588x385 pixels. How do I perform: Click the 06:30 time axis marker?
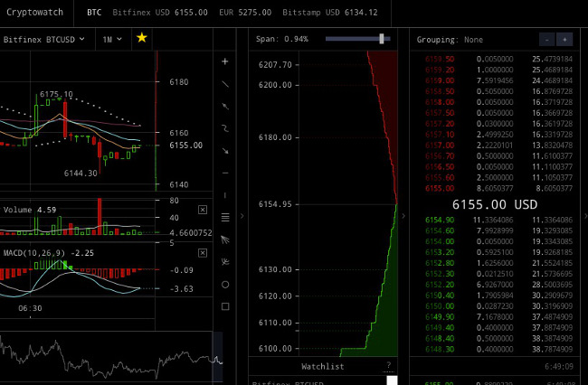30,308
